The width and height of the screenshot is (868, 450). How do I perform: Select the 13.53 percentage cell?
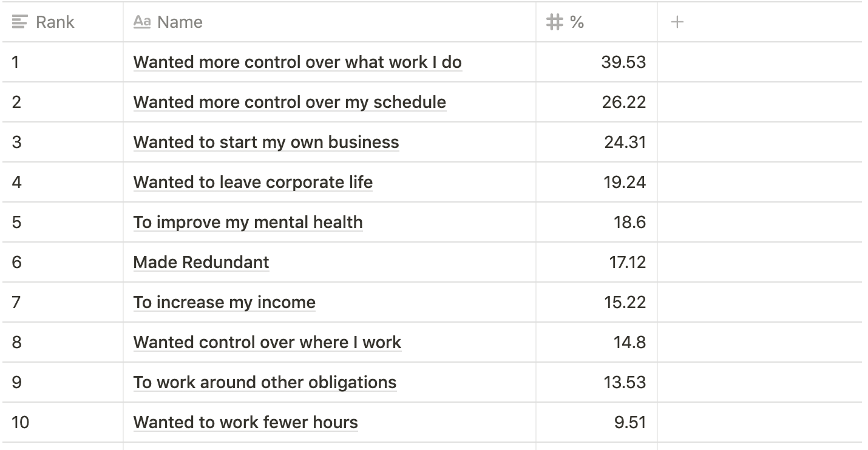coord(597,382)
